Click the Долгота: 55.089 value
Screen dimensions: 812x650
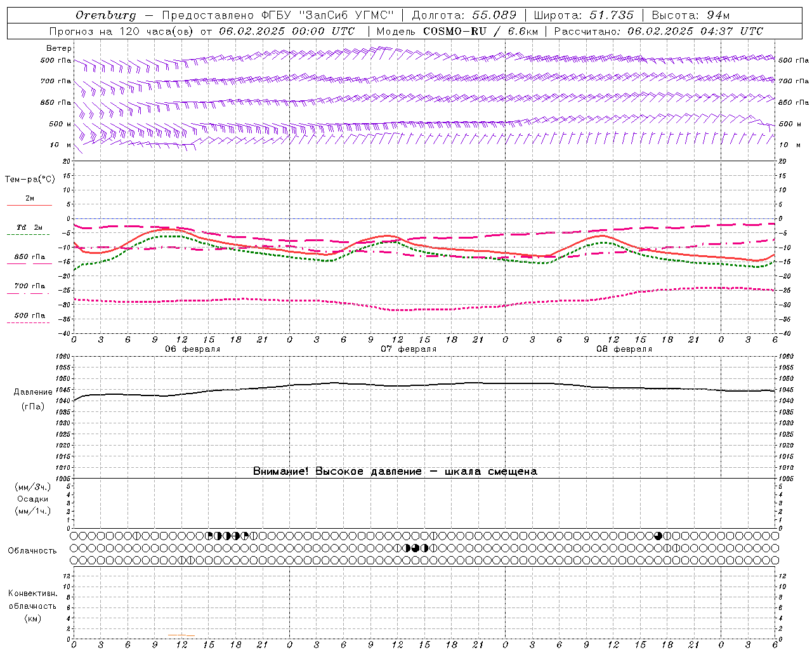[464, 15]
